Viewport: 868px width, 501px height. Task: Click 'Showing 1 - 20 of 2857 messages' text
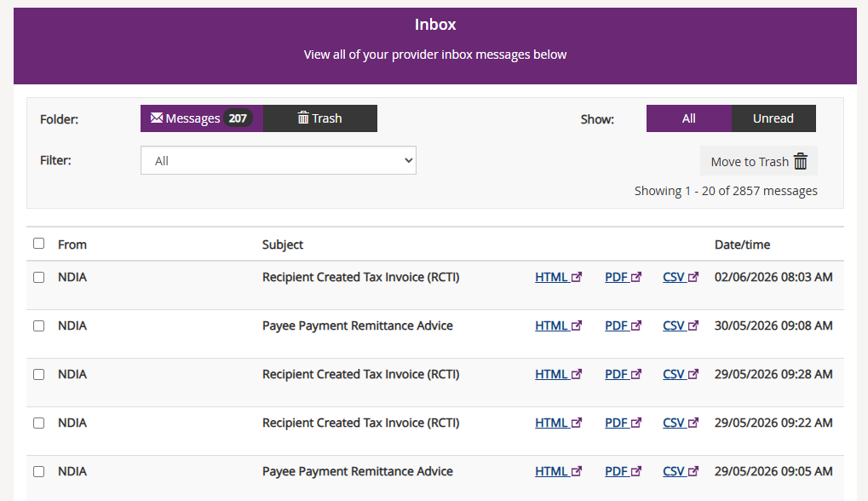coord(726,191)
